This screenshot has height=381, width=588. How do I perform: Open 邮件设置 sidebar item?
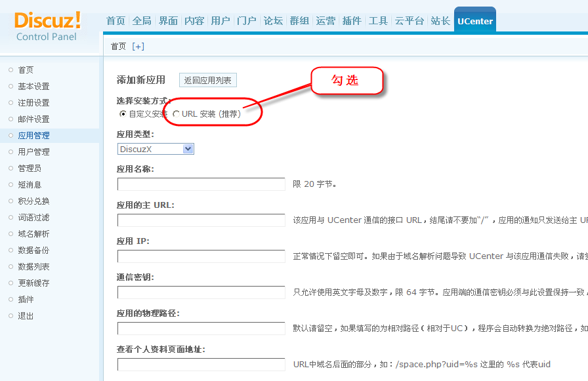33,119
